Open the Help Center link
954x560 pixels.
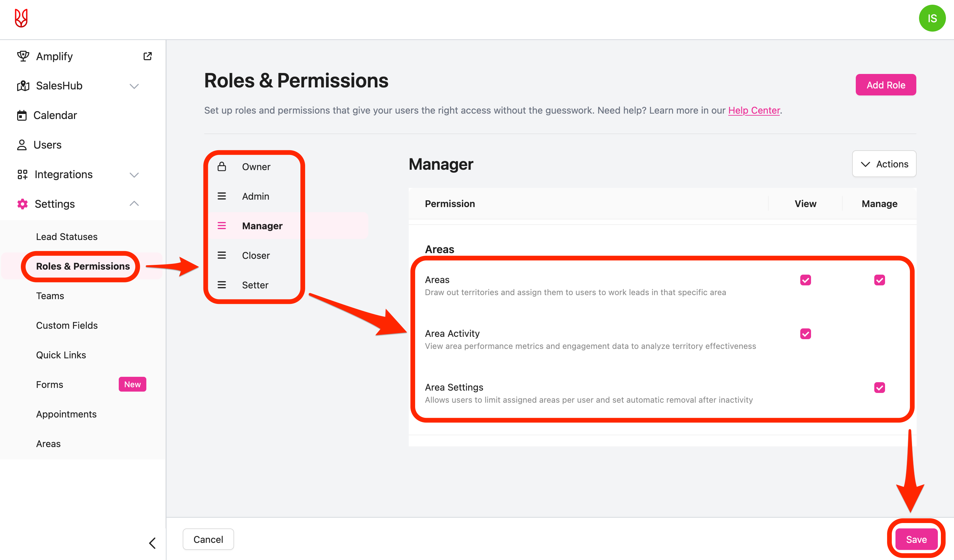(x=754, y=110)
